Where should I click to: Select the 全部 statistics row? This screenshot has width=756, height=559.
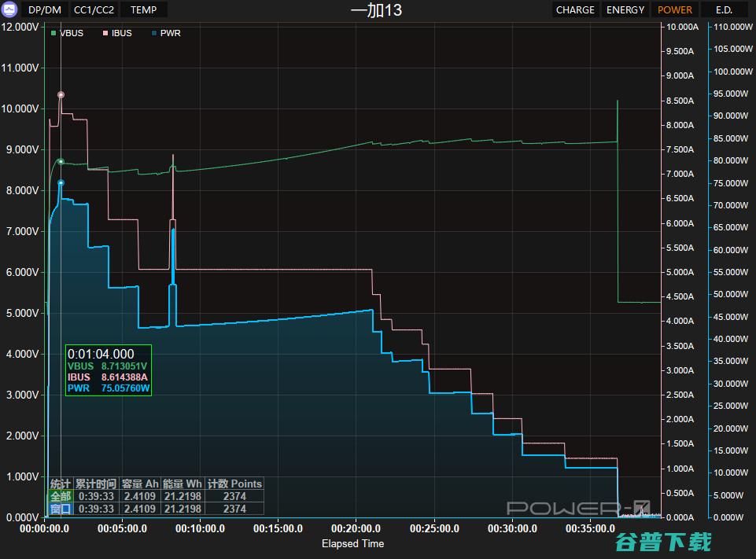pos(60,496)
